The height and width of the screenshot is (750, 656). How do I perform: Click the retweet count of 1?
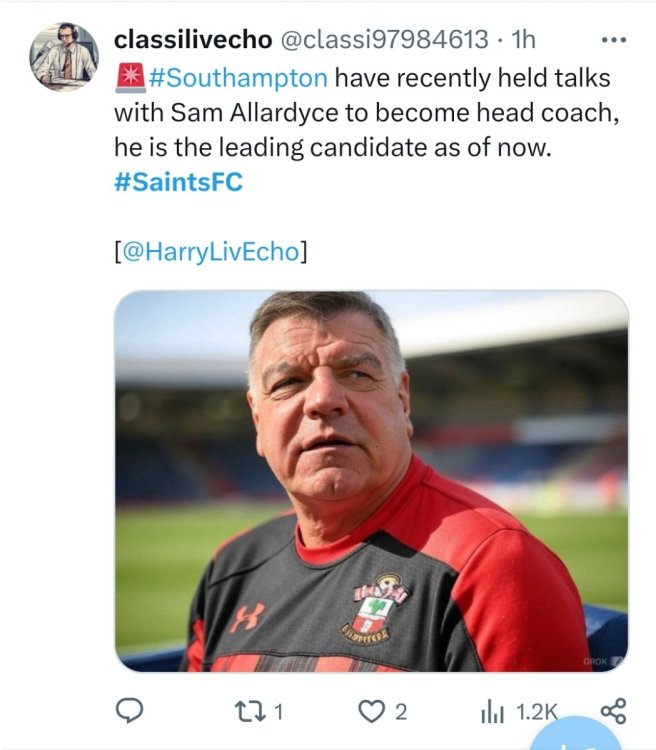tap(279, 711)
